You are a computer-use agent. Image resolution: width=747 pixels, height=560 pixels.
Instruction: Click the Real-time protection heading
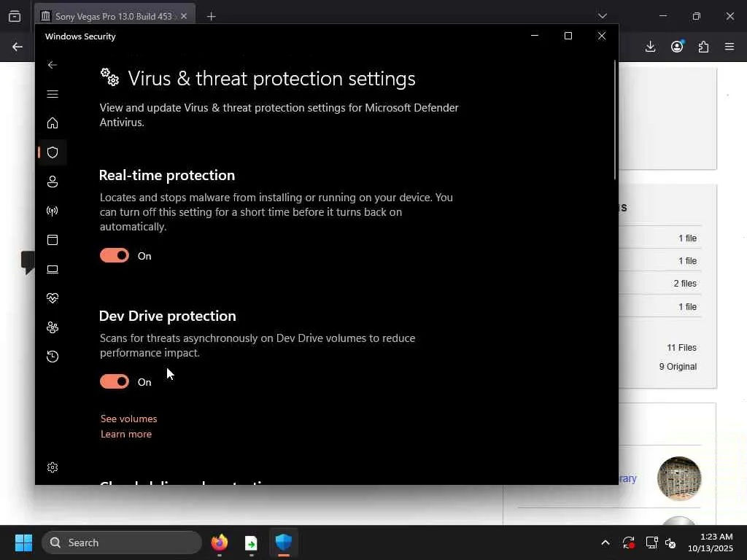[167, 175]
